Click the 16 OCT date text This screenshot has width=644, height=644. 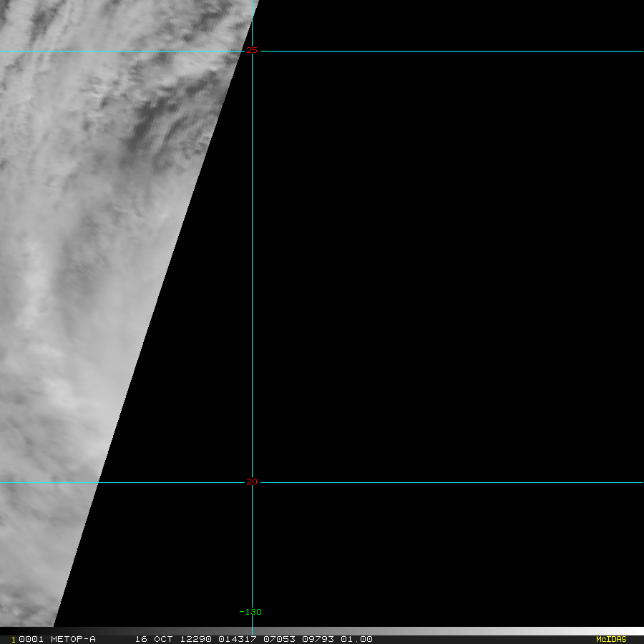(154, 639)
